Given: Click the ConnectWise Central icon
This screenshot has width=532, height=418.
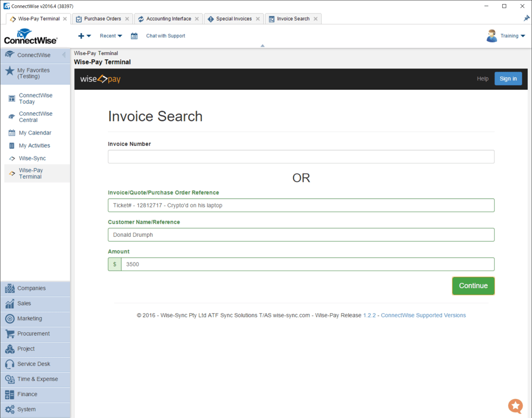Looking at the screenshot, I should (12, 117).
